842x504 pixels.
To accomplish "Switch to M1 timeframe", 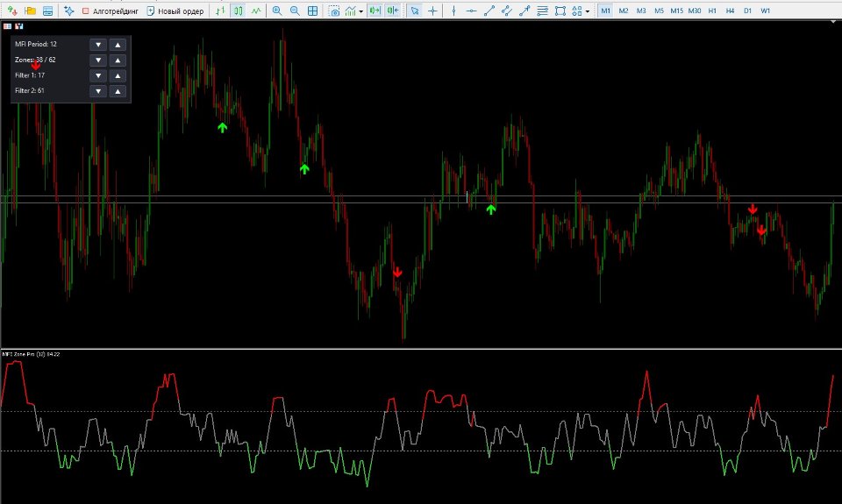I will [x=605, y=11].
